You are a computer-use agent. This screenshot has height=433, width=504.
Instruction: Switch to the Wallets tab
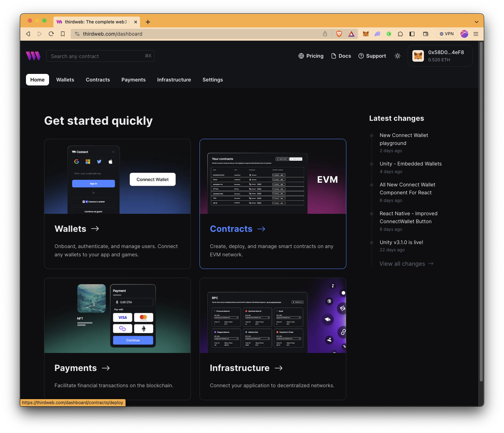65,80
